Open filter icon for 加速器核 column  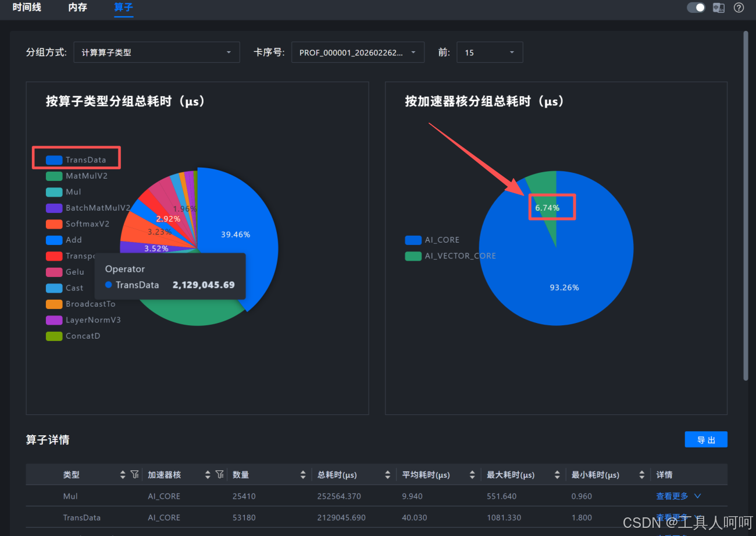pyautogui.click(x=220, y=475)
